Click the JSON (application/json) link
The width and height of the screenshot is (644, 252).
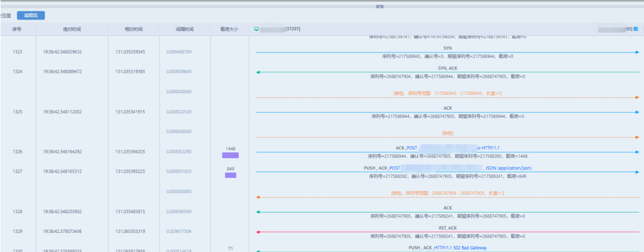point(509,168)
